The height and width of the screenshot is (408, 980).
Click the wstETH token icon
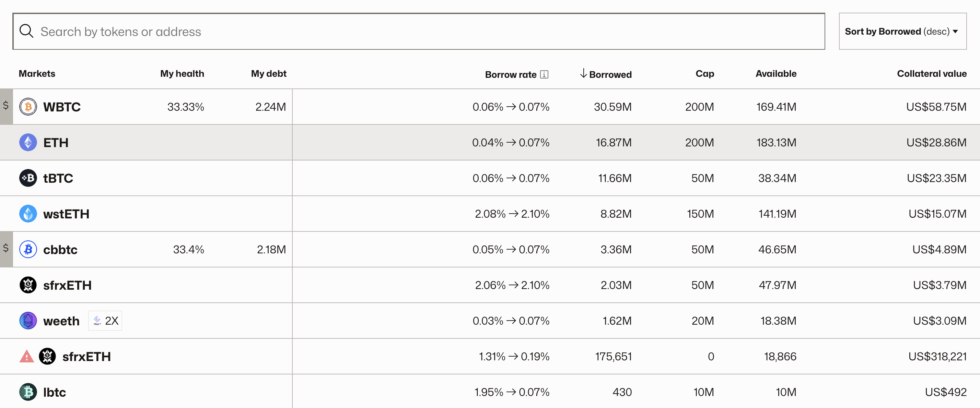click(28, 214)
